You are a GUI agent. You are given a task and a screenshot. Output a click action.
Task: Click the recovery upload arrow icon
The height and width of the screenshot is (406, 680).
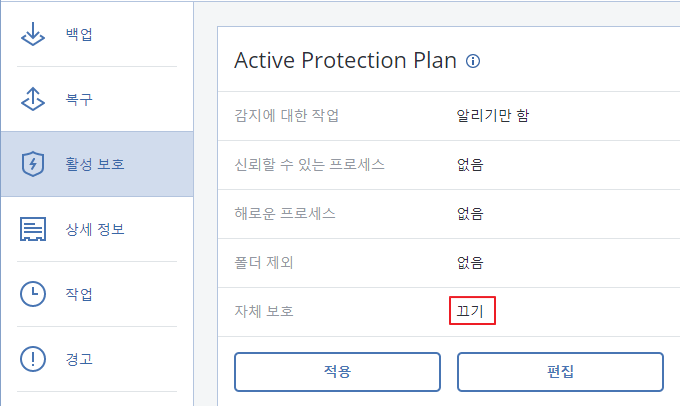(x=33, y=99)
